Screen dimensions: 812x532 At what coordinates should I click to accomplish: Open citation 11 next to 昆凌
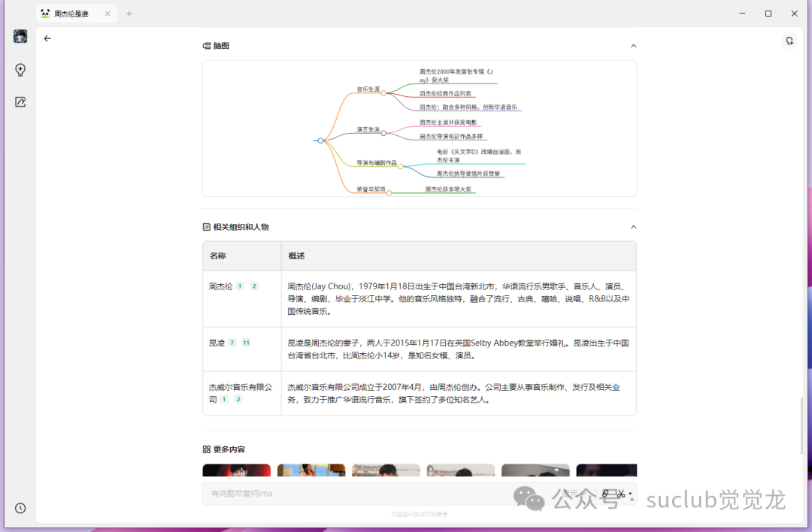coord(246,343)
